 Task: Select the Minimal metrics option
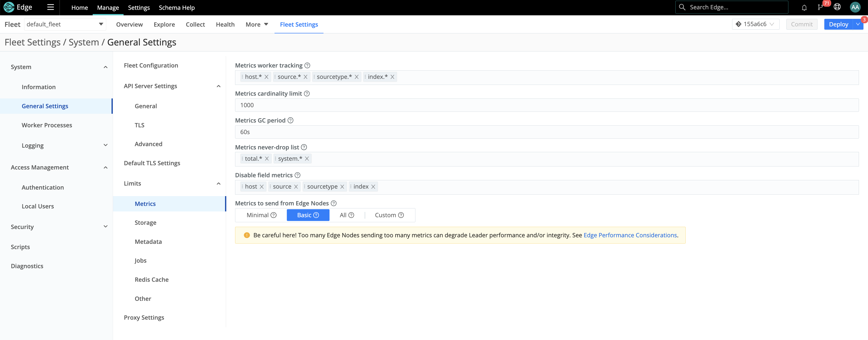pos(257,215)
